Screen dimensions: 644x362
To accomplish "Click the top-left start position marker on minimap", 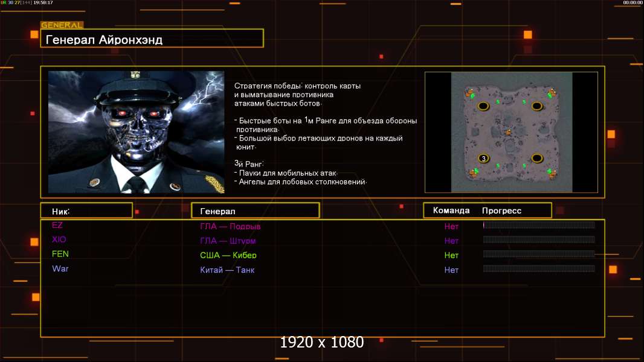I will pos(484,106).
